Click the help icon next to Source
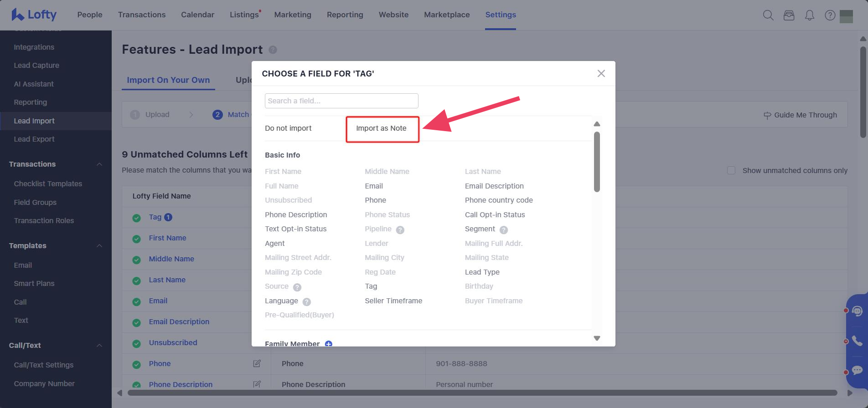The width and height of the screenshot is (868, 408). 297,287
